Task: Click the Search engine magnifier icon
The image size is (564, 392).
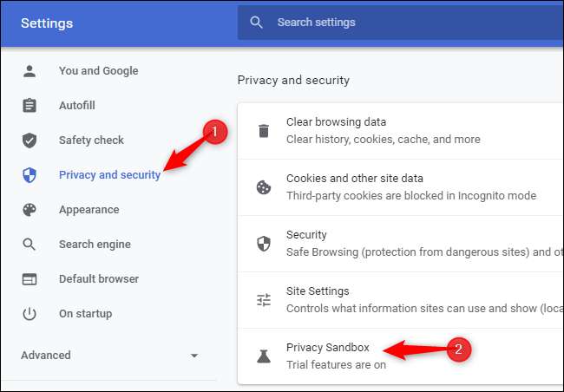Action: (x=30, y=245)
